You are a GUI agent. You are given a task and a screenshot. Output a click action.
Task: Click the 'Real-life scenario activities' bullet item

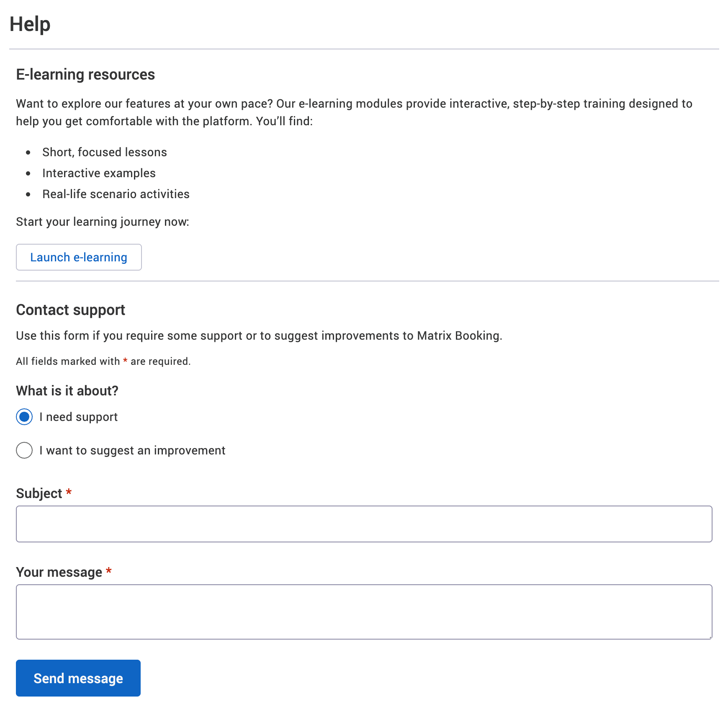(x=116, y=194)
